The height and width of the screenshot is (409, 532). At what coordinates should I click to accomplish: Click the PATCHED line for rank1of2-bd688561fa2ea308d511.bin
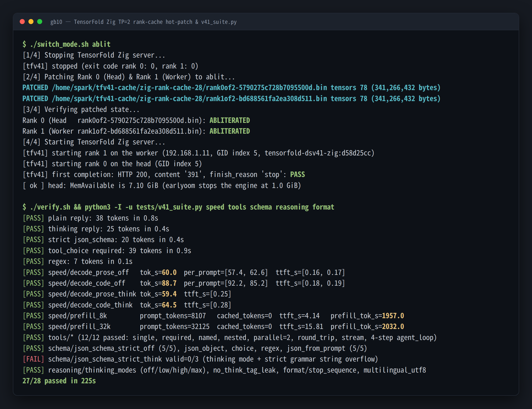pos(232,99)
